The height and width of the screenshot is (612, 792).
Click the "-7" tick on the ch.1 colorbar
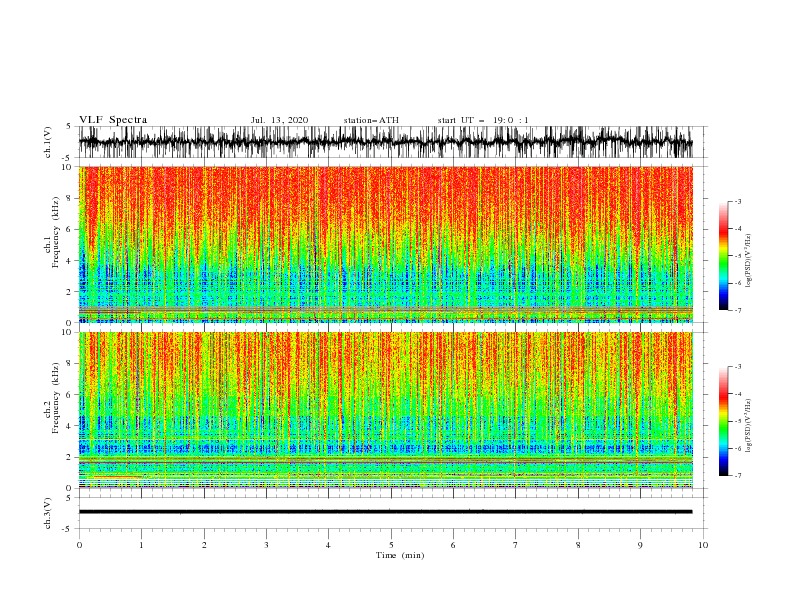tap(737, 310)
